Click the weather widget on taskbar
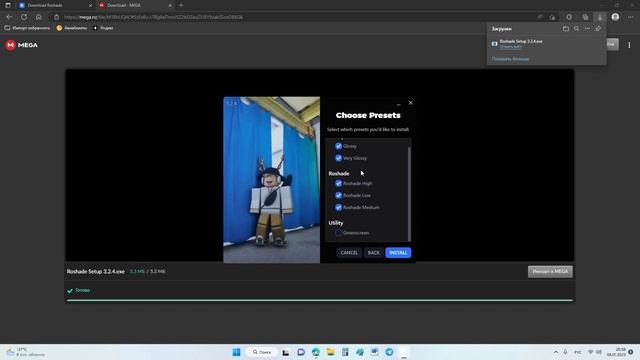640x360 pixels. tap(25, 352)
